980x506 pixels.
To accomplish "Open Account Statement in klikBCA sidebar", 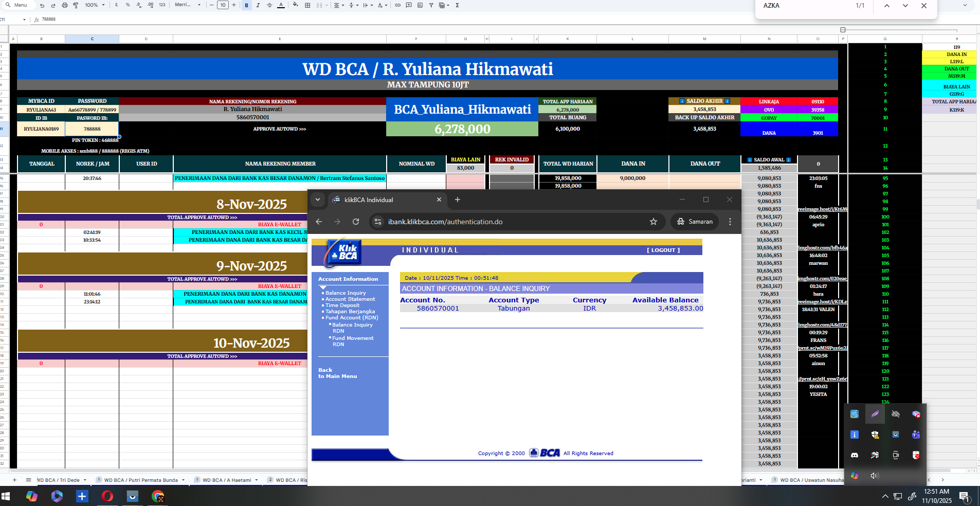I will coord(350,299).
